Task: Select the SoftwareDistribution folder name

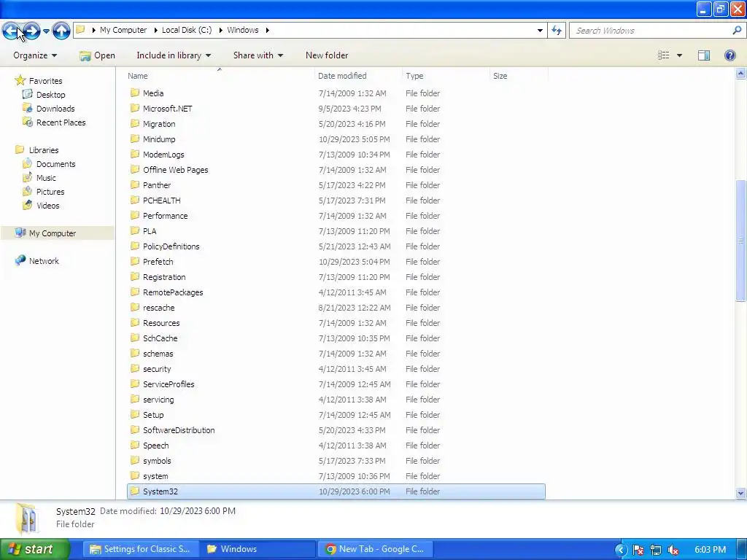Action: point(179,430)
